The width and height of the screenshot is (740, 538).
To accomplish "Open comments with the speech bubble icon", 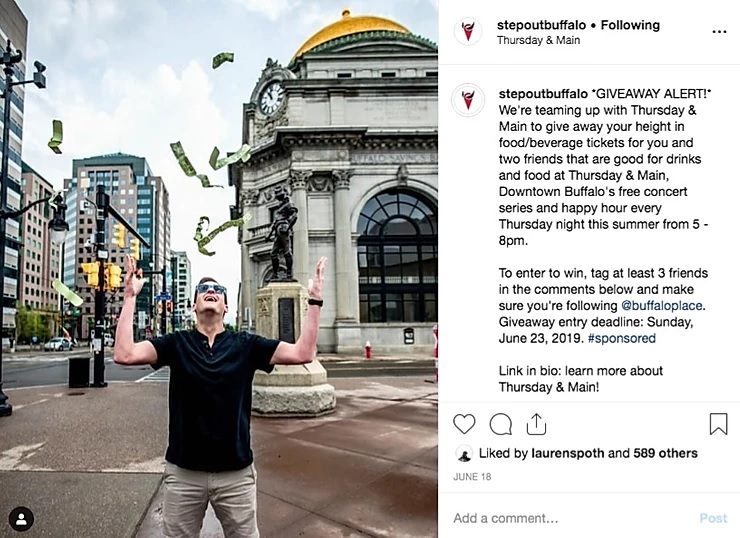I will (x=501, y=424).
